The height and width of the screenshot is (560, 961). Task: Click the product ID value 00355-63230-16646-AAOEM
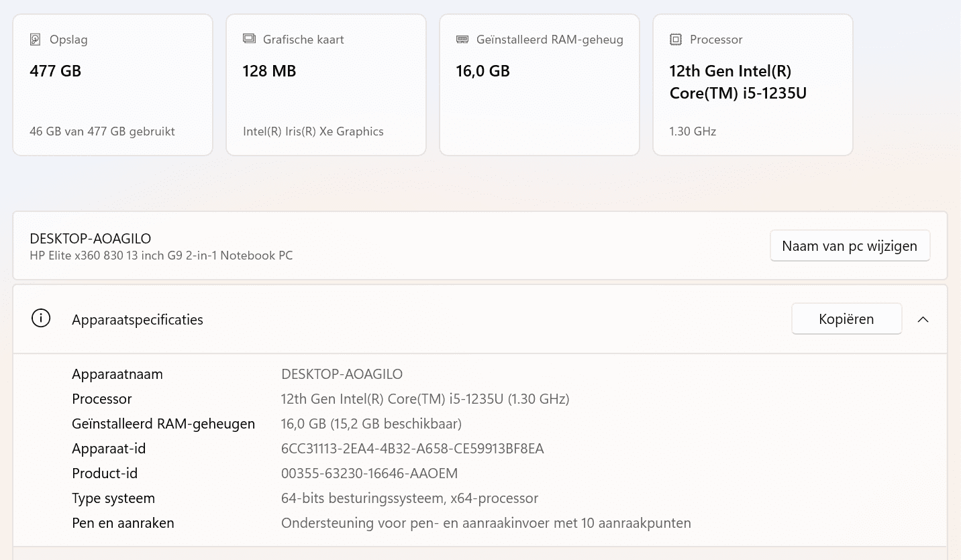pos(370,473)
